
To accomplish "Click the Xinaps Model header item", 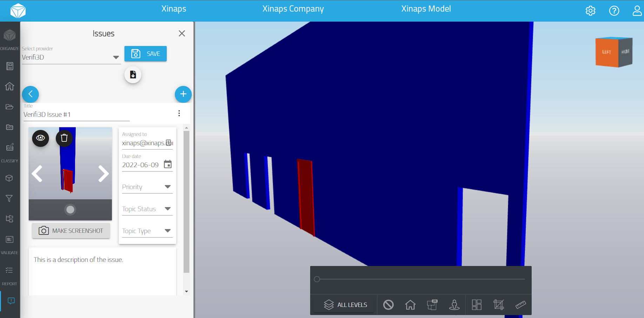I will pos(426,9).
